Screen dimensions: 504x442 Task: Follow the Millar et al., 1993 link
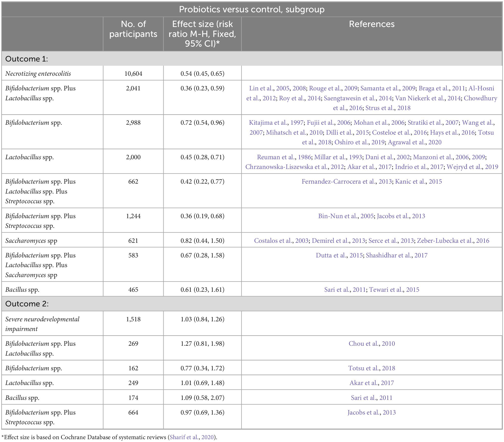click(338, 157)
